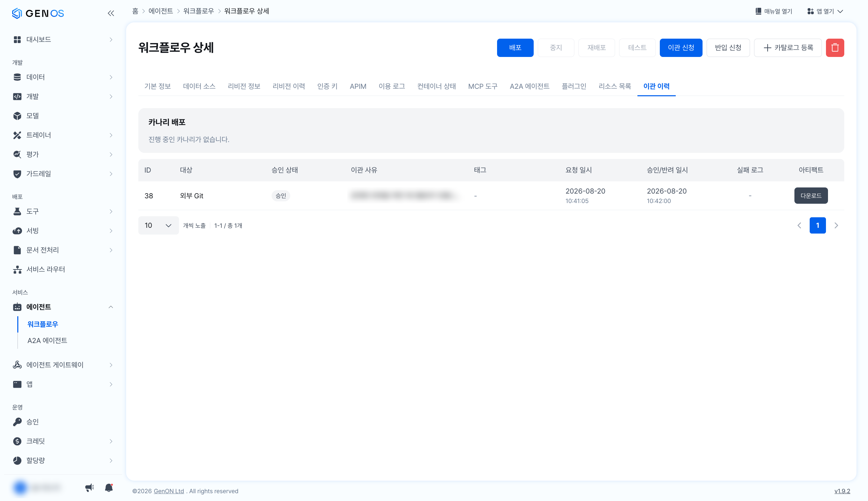Image resolution: width=868 pixels, height=501 pixels.
Task: Click the 크레딧 dollar coin icon
Action: tap(17, 441)
